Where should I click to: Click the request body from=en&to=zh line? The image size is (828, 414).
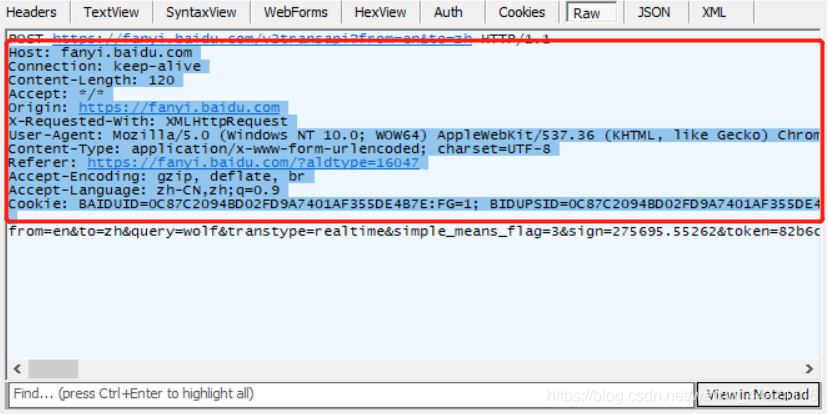[415, 231]
